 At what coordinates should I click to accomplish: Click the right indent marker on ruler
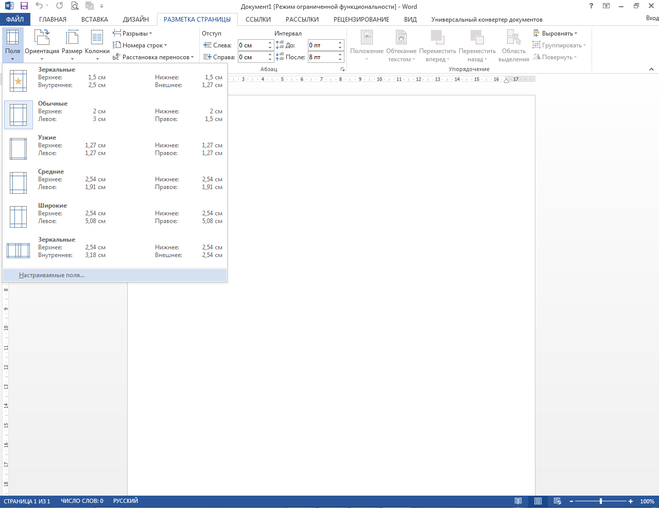point(506,80)
